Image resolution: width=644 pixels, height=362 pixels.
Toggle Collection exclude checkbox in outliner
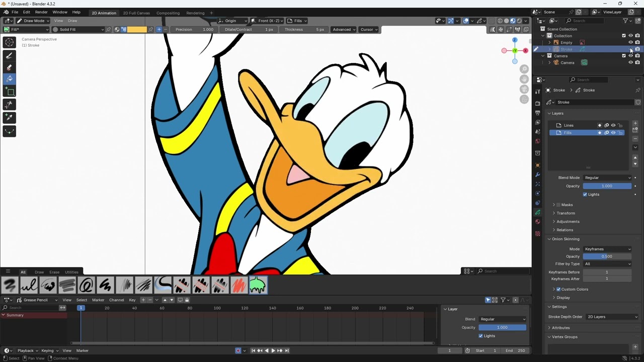point(624,36)
